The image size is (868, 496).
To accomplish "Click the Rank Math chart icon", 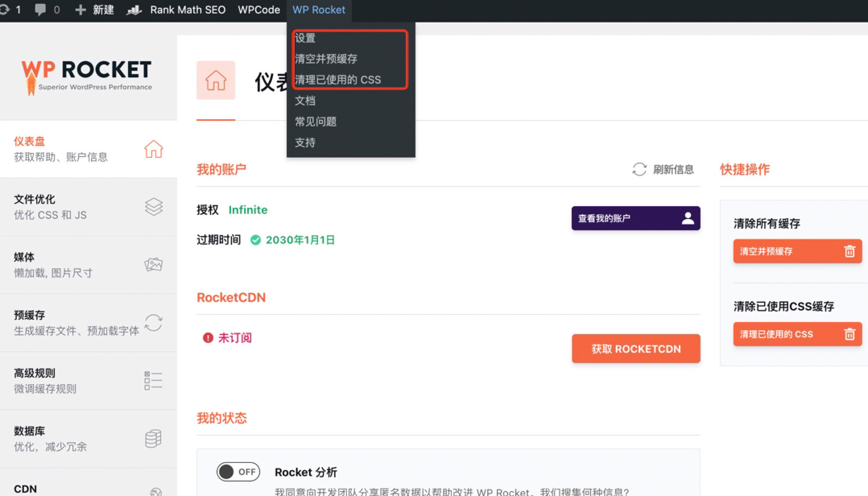I will click(135, 10).
